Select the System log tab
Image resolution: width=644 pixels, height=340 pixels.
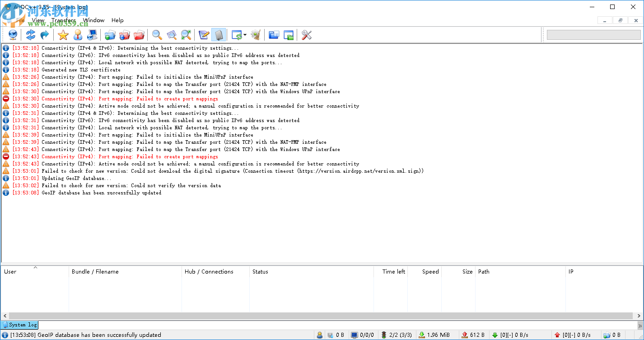click(20, 325)
